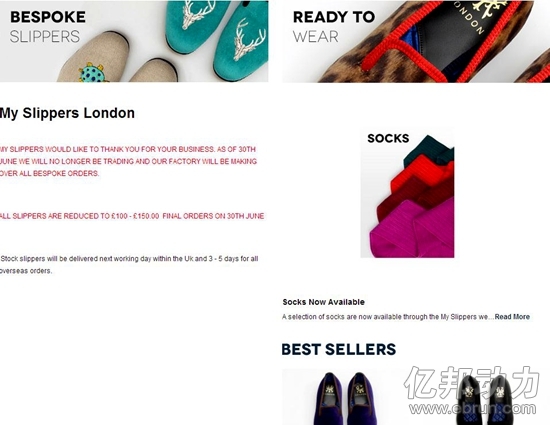
Task: Click the My Slippers London heading
Action: click(67, 113)
